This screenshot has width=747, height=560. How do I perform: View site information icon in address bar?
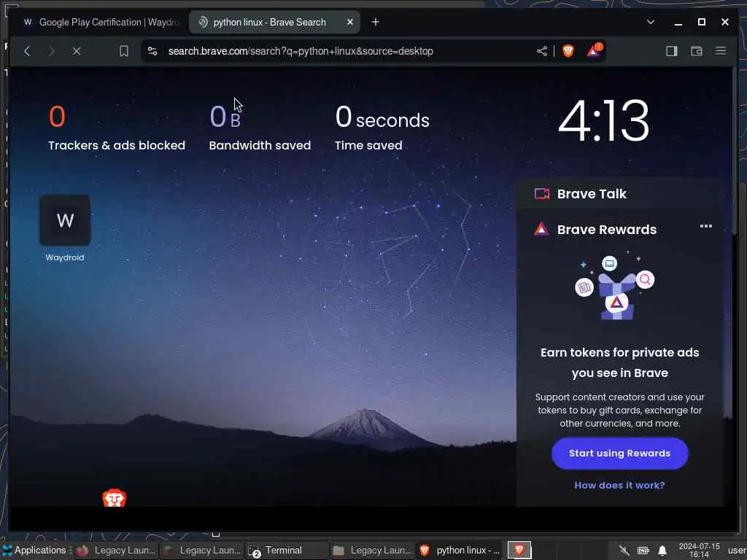152,51
